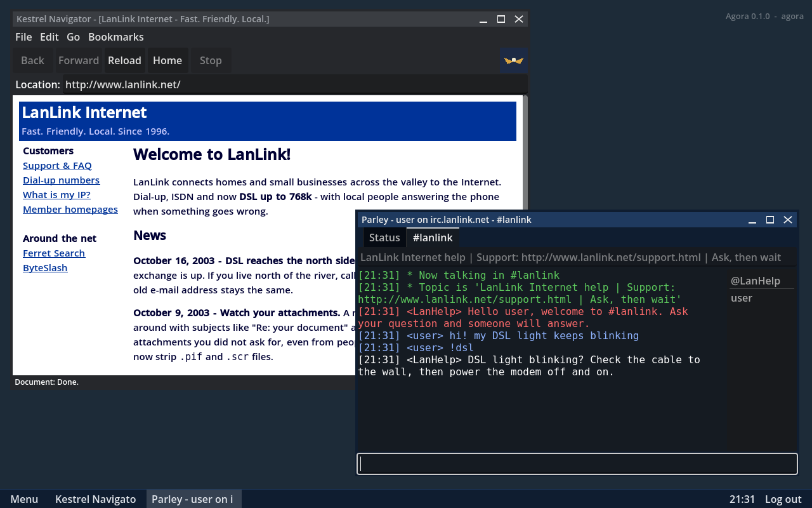Maximize the Kestrel Navigator window
This screenshot has width=812, height=508.
click(501, 19)
